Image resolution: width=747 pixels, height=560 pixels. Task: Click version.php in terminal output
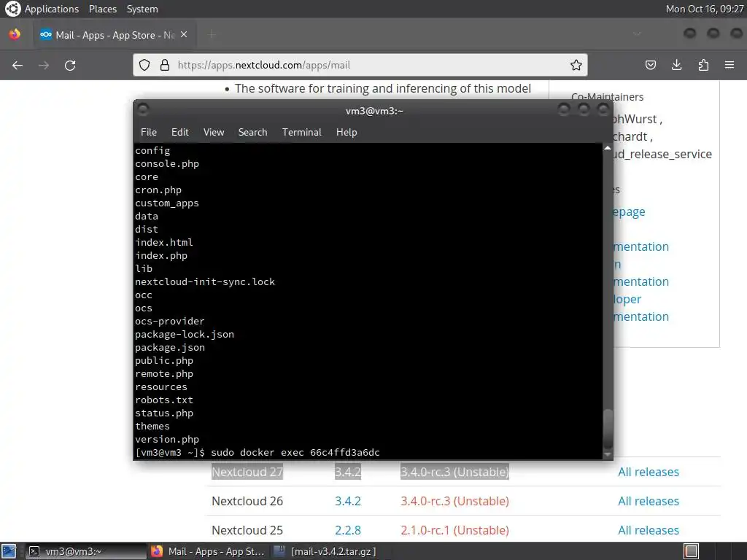167,440
